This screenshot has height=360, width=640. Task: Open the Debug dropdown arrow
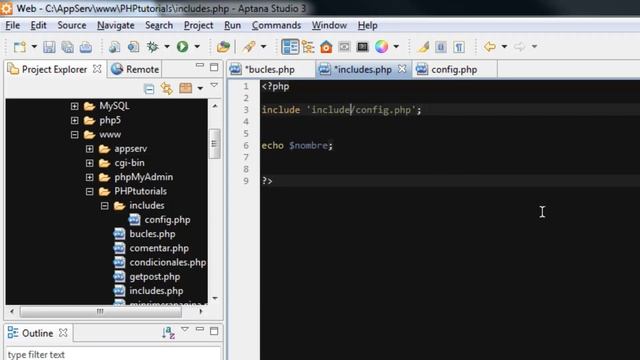[x=167, y=47]
